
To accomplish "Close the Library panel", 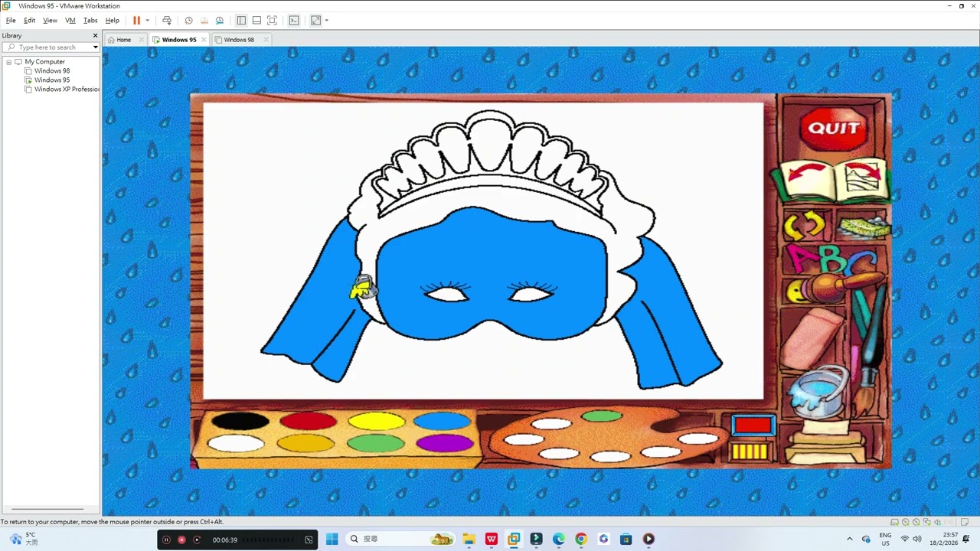I will click(95, 35).
